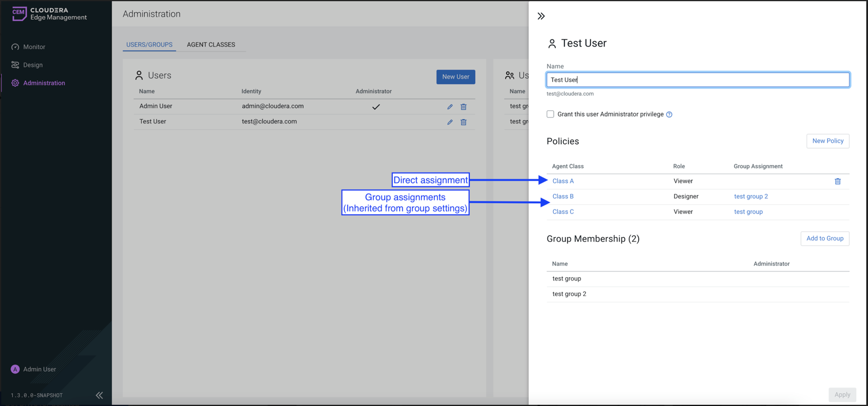This screenshot has height=406, width=868.
Task: Collapse the left navigation sidebar
Action: click(99, 395)
